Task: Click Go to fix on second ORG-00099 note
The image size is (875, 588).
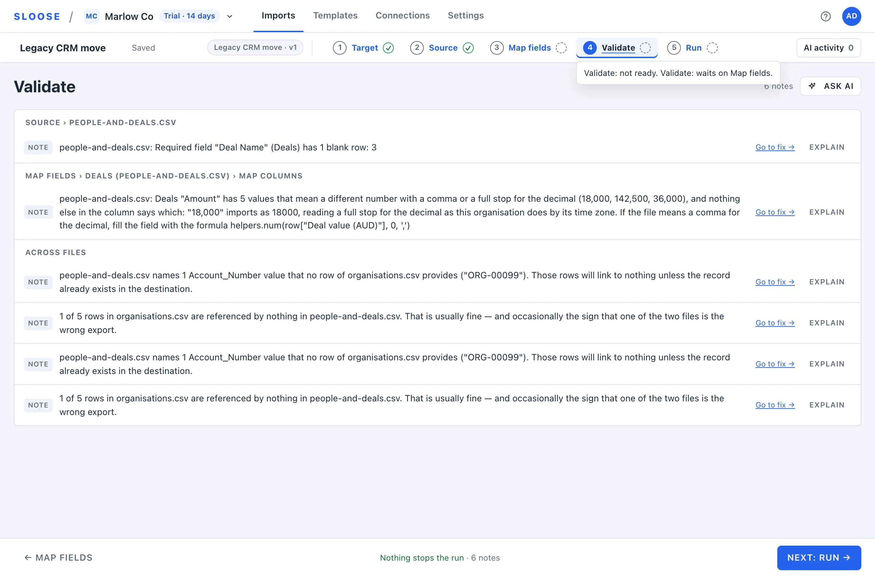Action: (775, 364)
